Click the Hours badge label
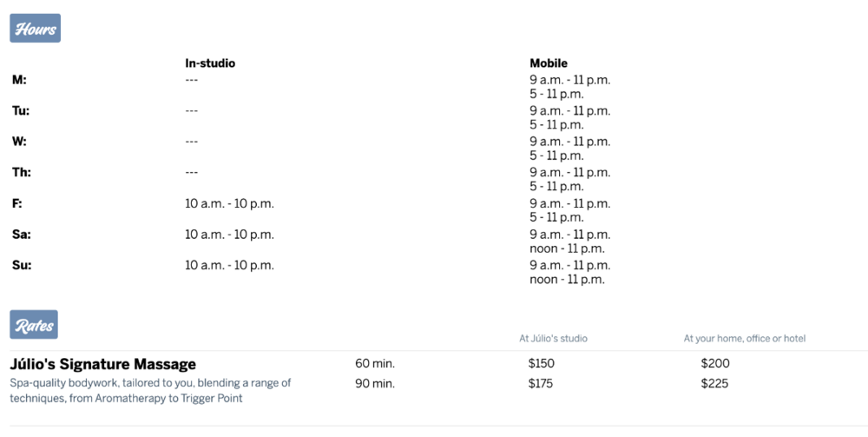Screen dimensions: 868x437 tap(35, 29)
